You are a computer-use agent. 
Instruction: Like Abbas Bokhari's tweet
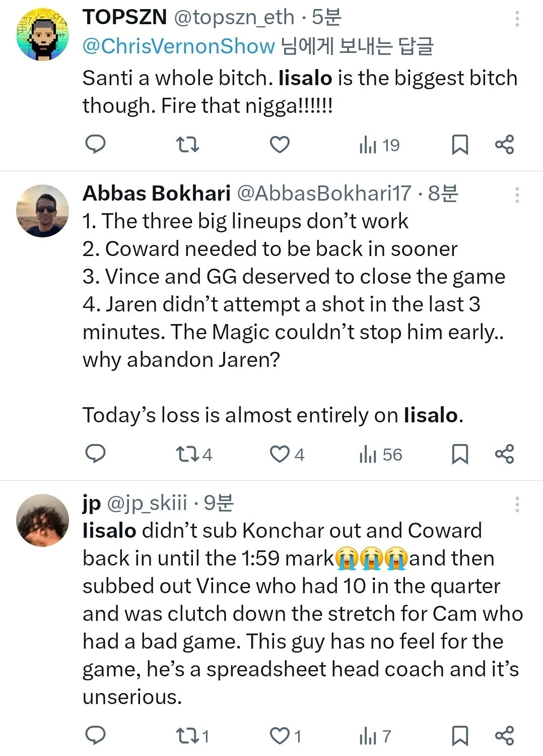(x=280, y=455)
